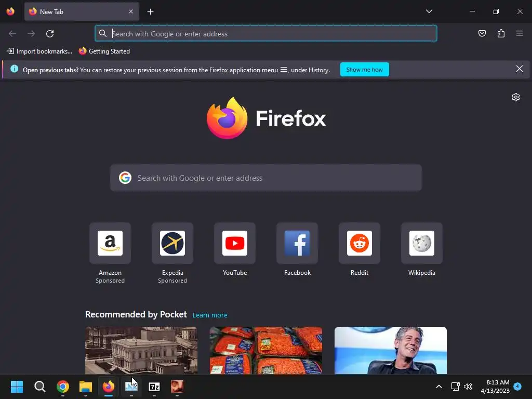The width and height of the screenshot is (532, 399).
Task: Select the New Tab tab
Action: tap(82, 11)
